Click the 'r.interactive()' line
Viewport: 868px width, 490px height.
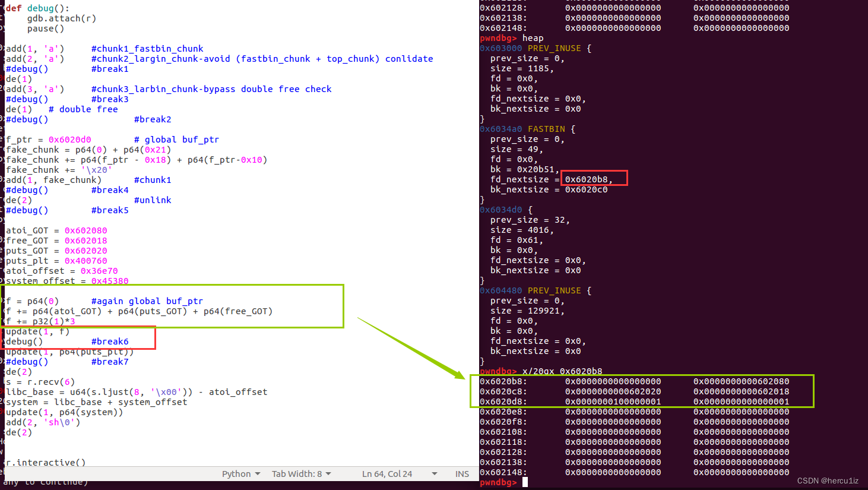46,463
